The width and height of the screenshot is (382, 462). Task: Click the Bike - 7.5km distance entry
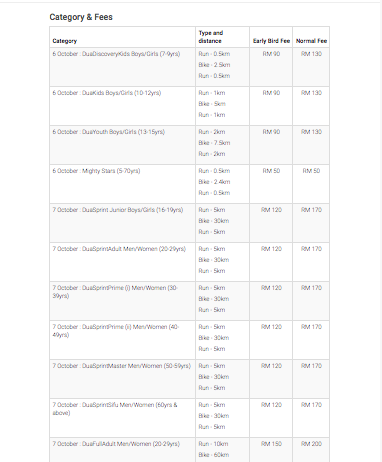pos(214,143)
